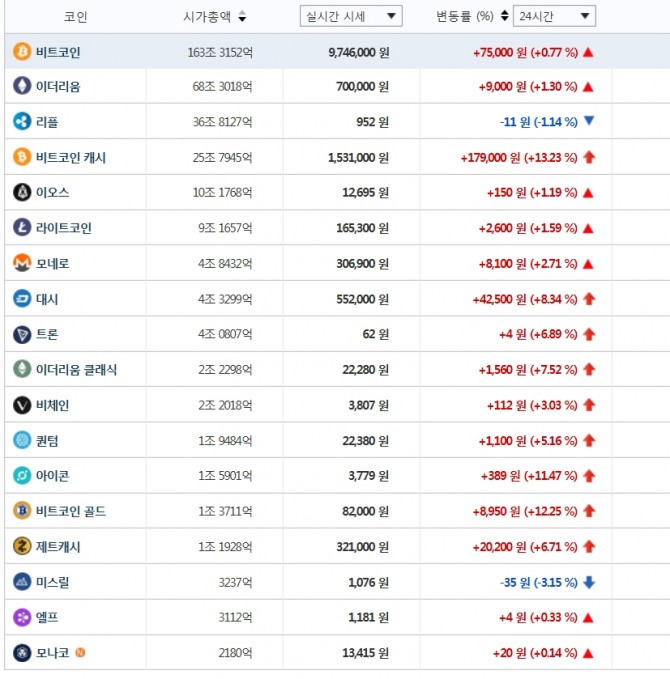Sort by 변동률 using sort arrows
Viewport: 670px width, 679px height.
tap(504, 17)
